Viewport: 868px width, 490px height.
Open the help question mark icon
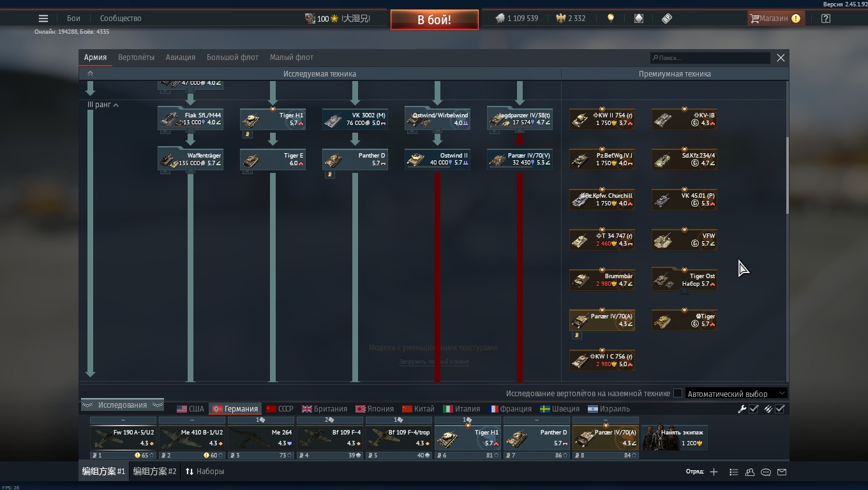(826, 19)
